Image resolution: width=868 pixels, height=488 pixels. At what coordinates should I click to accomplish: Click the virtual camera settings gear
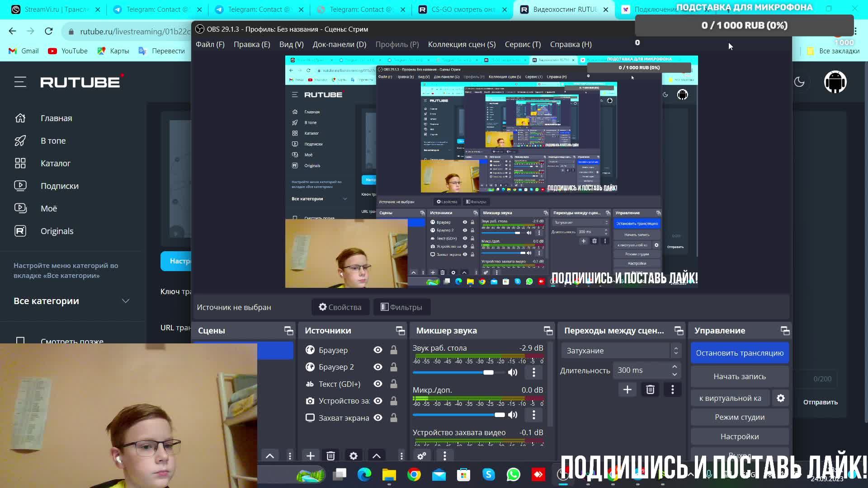click(780, 398)
